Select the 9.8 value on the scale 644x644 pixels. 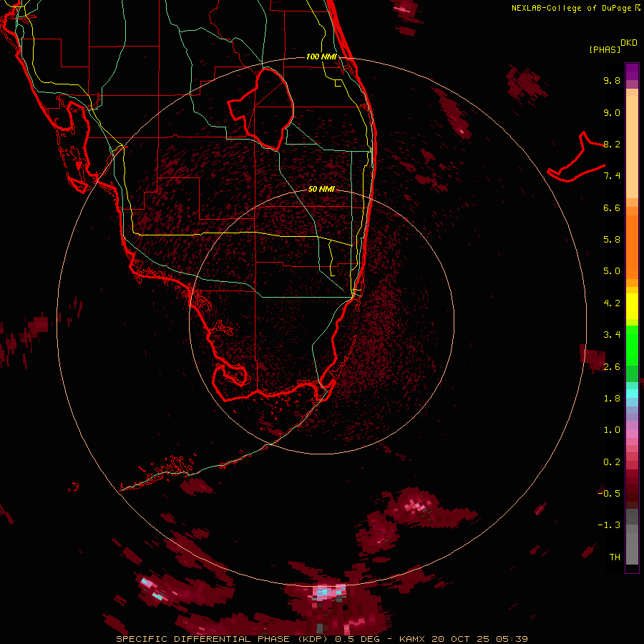point(612,80)
